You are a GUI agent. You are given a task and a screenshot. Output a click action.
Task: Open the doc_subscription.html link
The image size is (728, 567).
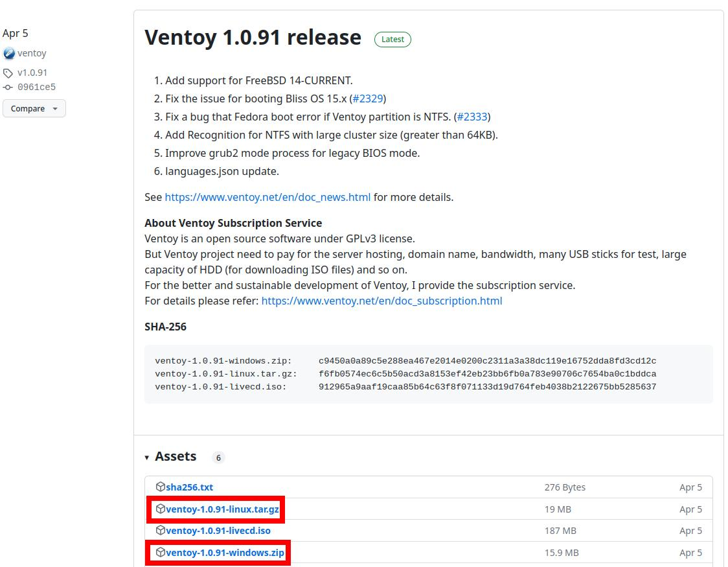click(x=381, y=301)
